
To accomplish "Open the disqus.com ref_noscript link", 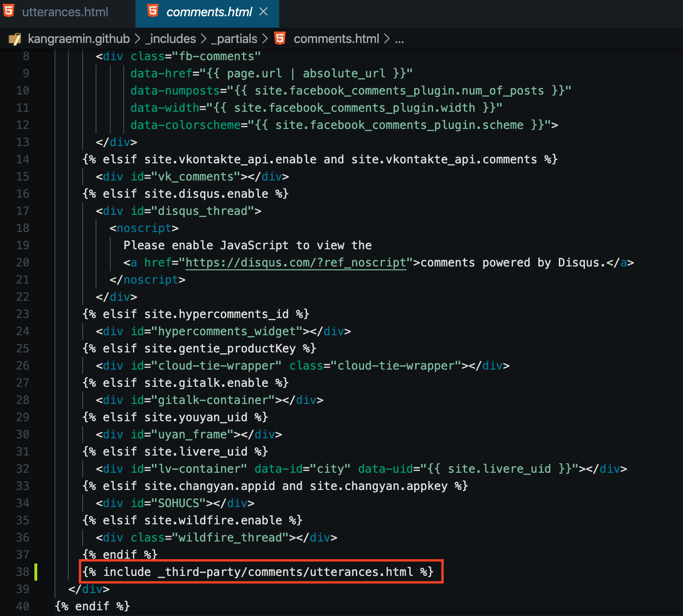I will (296, 263).
